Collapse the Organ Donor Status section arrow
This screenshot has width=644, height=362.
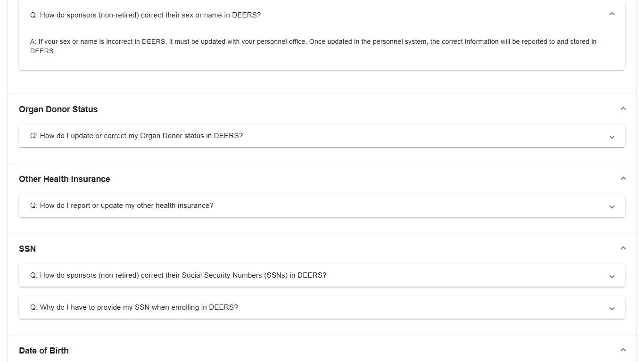click(623, 109)
